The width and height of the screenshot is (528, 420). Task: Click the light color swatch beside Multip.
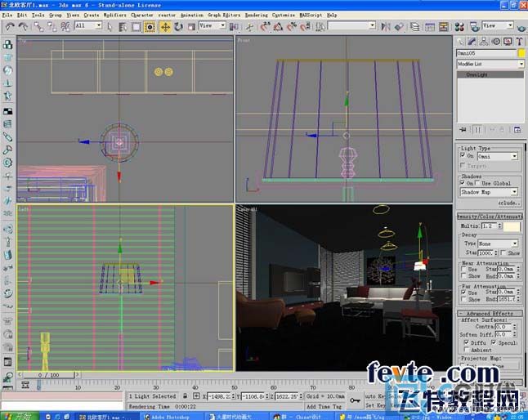coord(512,226)
